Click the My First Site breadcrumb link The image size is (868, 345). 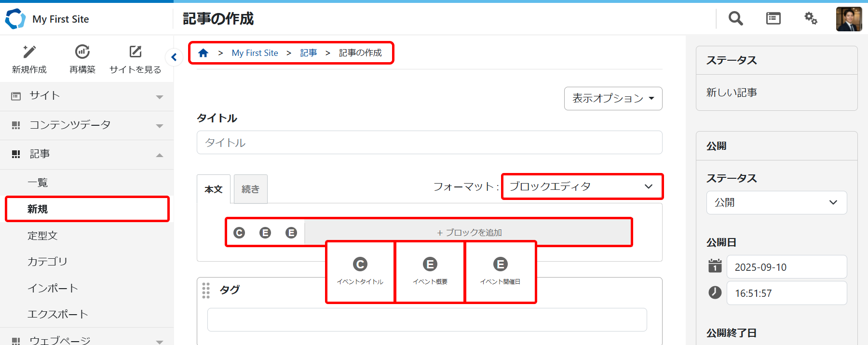pos(255,53)
